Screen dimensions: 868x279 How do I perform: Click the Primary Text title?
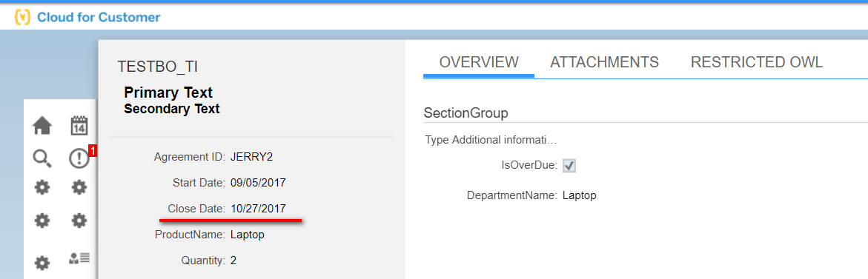click(x=168, y=93)
